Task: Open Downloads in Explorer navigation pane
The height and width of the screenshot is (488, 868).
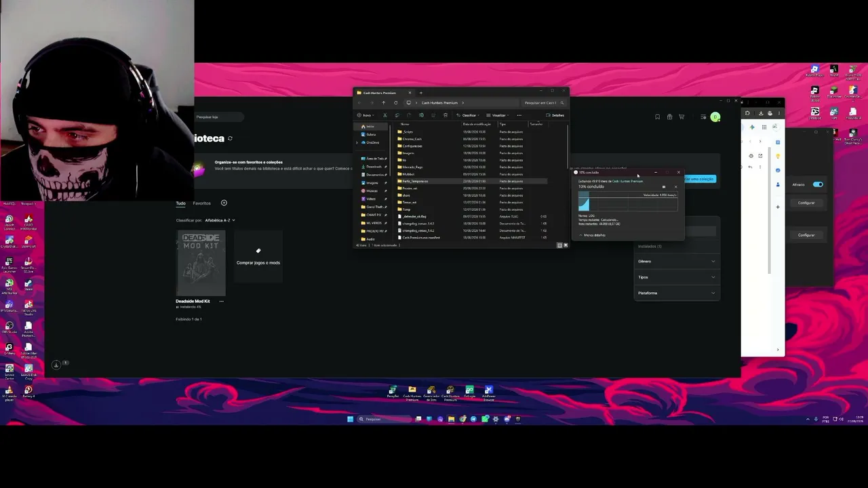Action: (x=374, y=167)
